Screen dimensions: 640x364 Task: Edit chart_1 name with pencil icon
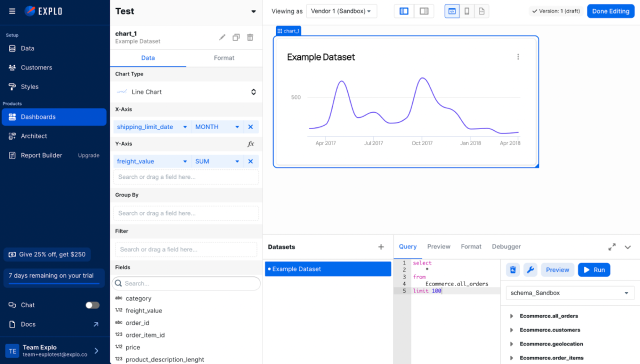pyautogui.click(x=222, y=38)
